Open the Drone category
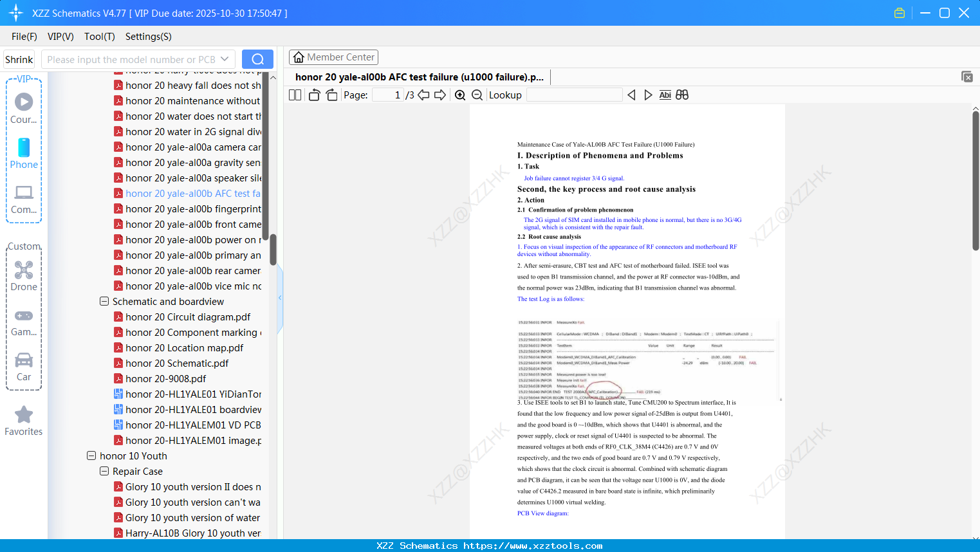The height and width of the screenshot is (552, 980). pyautogui.click(x=24, y=276)
